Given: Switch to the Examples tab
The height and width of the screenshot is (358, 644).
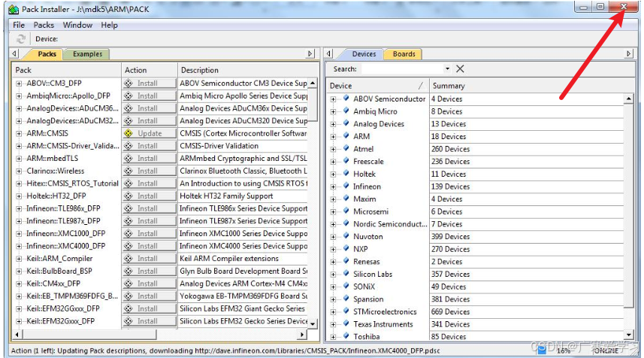Looking at the screenshot, I should (x=87, y=54).
